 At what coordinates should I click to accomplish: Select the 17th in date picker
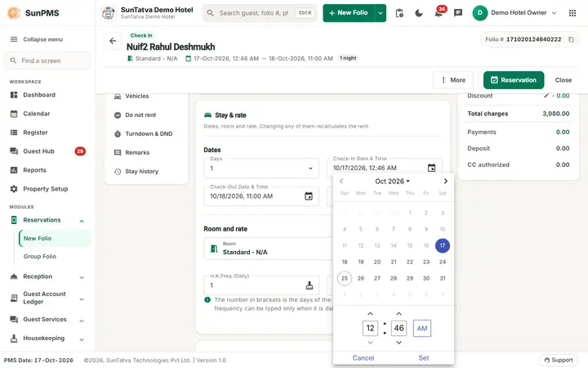click(x=443, y=245)
